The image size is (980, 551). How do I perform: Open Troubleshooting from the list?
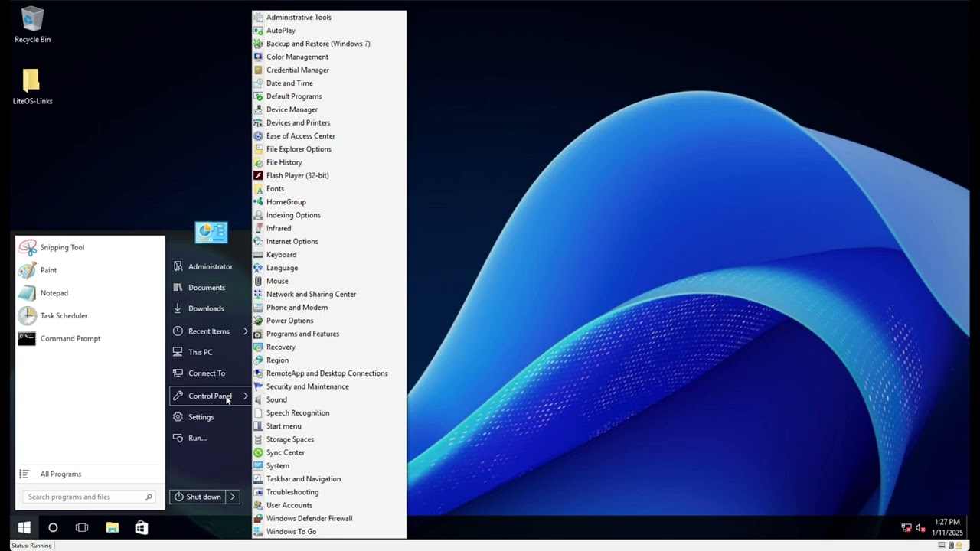(329, 492)
